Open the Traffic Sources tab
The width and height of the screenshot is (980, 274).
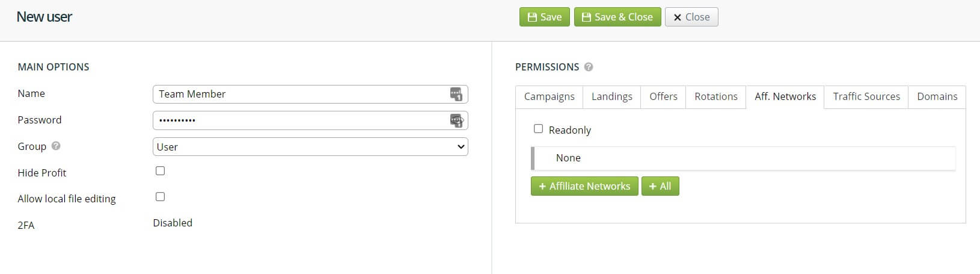[866, 96]
